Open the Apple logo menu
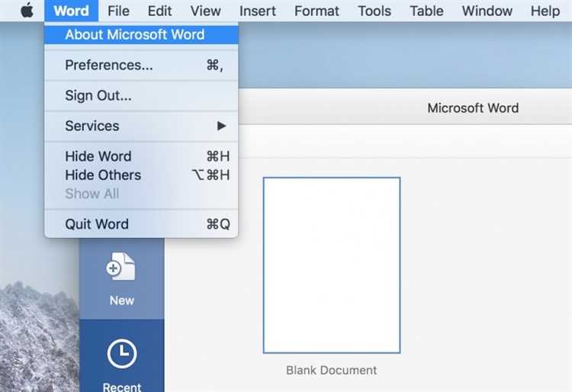 [27, 11]
